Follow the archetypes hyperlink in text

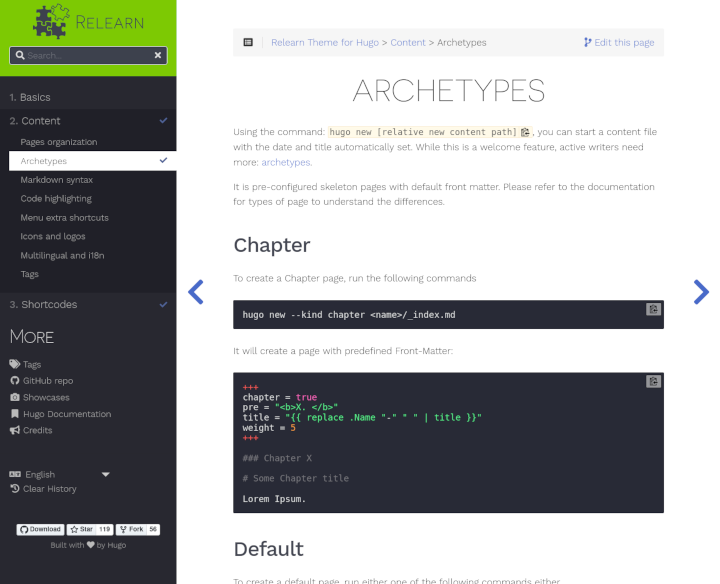pos(286,162)
